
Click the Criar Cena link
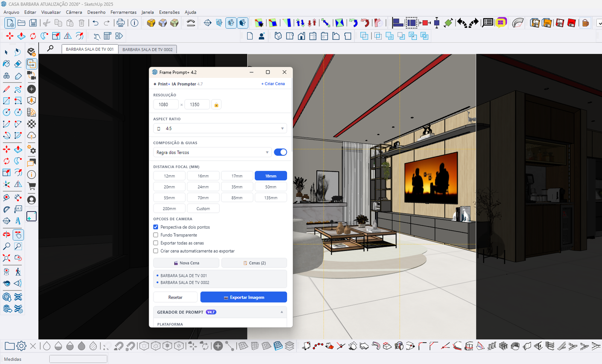(273, 84)
